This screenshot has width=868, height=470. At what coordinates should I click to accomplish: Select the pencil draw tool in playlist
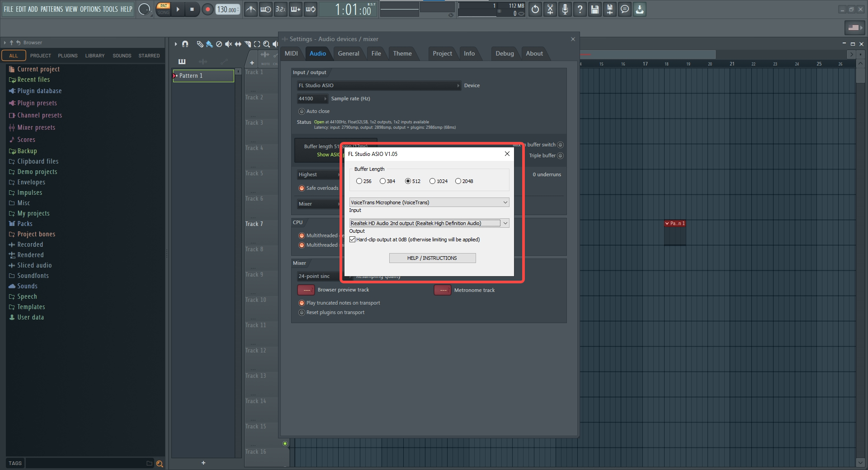click(x=199, y=44)
